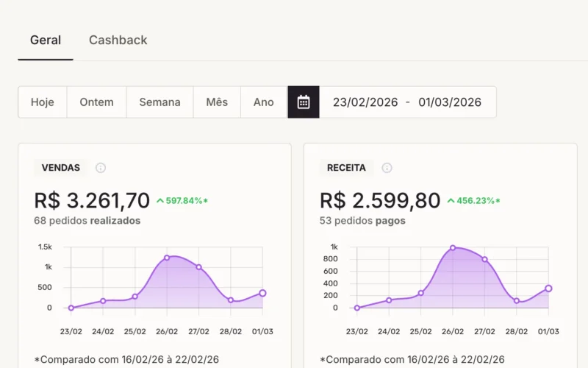Viewport: 588px width, 368px height.
Task: Choose the Mês period filter
Action: pyautogui.click(x=217, y=102)
